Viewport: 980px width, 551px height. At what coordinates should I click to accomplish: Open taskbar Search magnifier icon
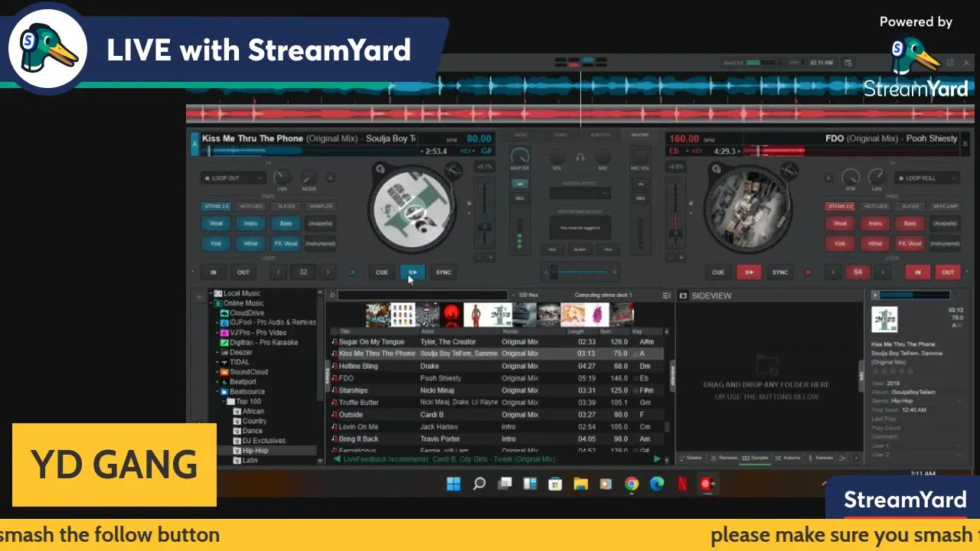tap(479, 484)
